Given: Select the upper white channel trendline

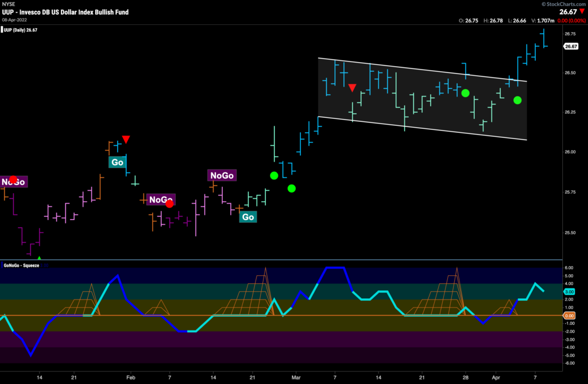Looking at the screenshot, I should pyautogui.click(x=423, y=70).
